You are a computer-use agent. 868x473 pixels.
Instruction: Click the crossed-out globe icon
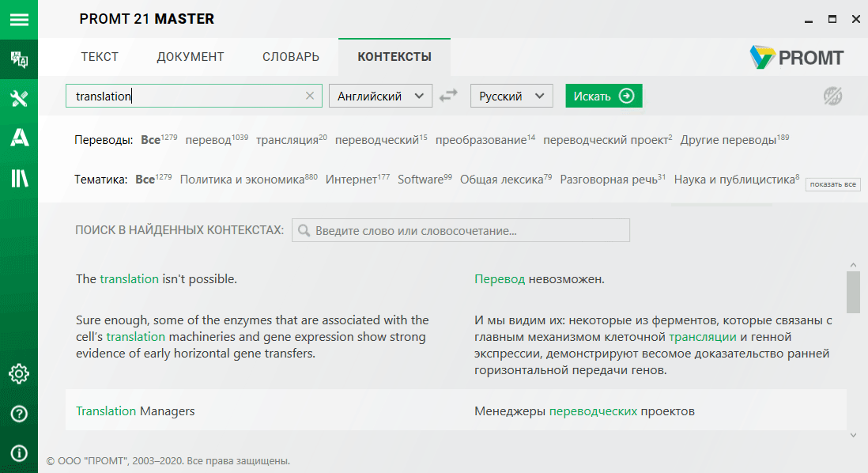click(832, 96)
